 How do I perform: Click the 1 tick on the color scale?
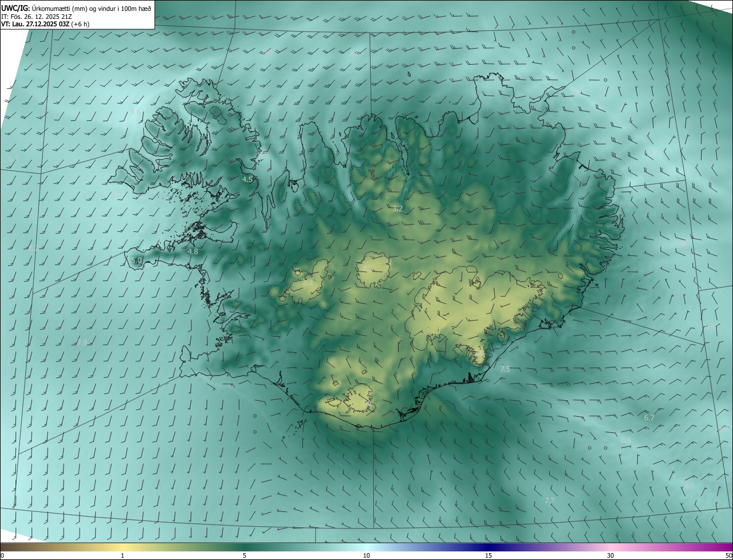123,555
